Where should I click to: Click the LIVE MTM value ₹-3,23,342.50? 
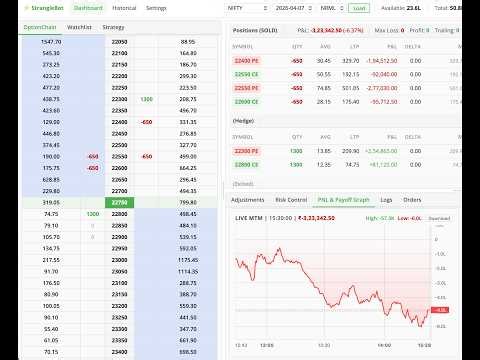[x=316, y=218]
